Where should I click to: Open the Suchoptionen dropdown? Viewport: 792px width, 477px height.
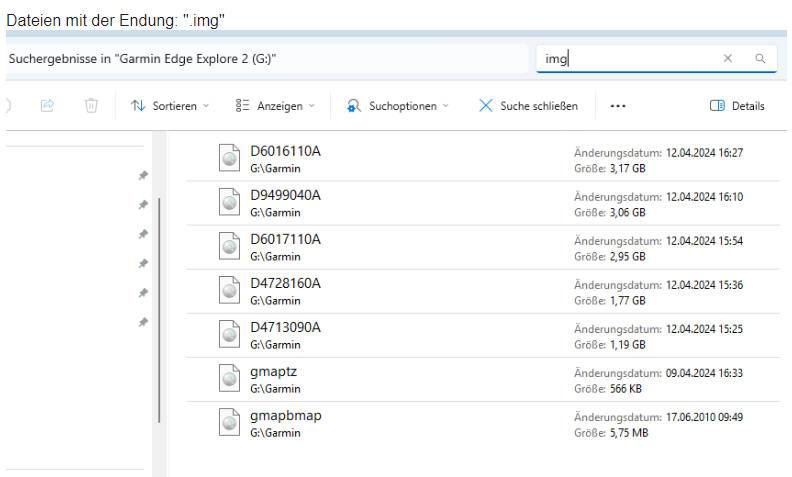[397, 106]
